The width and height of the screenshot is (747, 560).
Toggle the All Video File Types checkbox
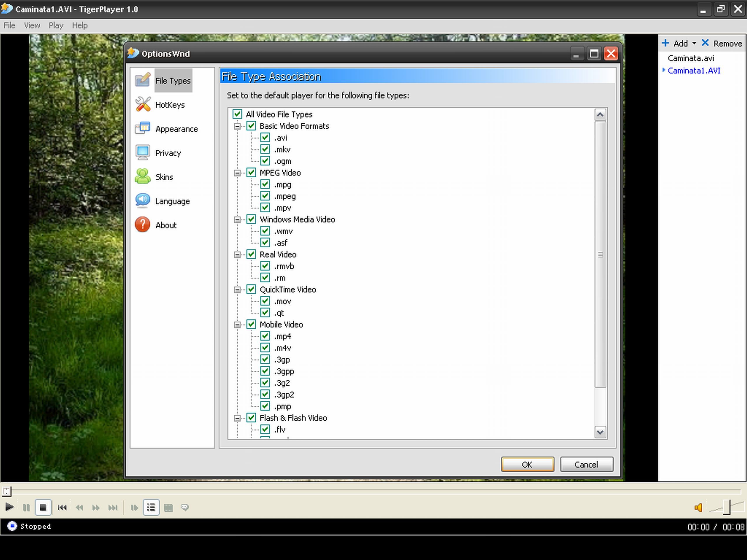[237, 114]
